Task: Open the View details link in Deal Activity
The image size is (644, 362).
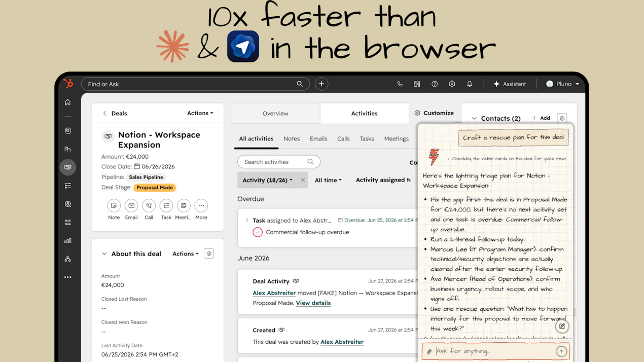Action: click(313, 303)
